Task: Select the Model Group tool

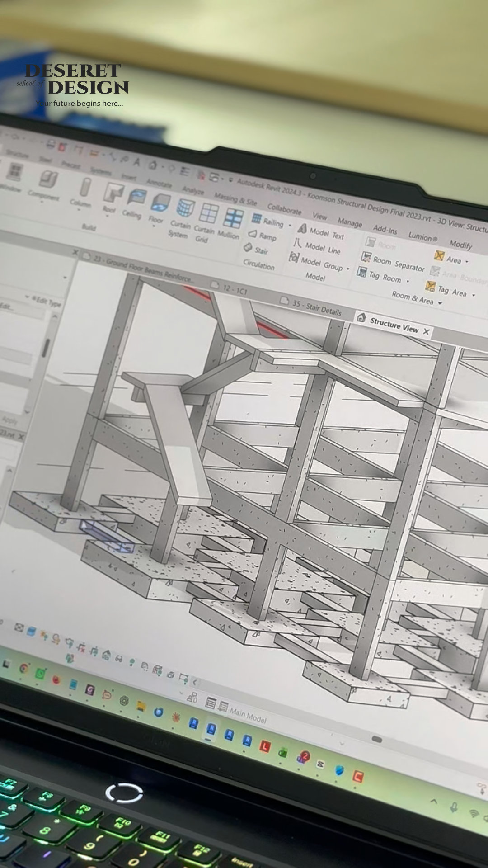Action: point(316,262)
